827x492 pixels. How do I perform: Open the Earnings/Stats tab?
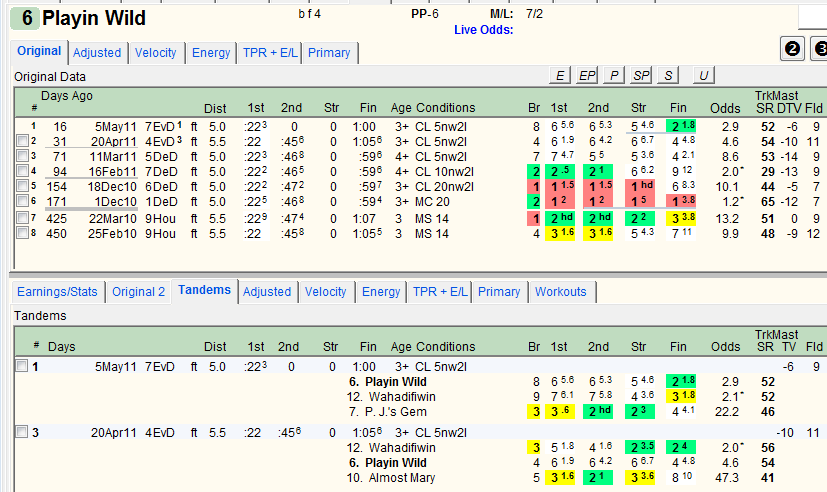57,292
